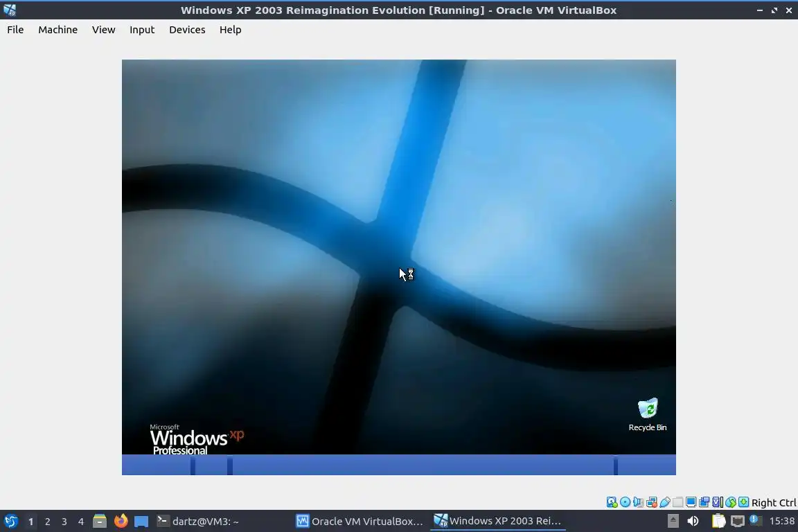Open the Help menu
Screen dimensions: 798x532
(x=230, y=30)
